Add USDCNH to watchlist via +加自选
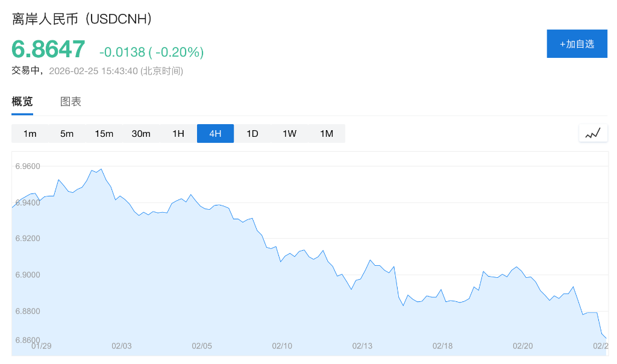This screenshot has height=364, width=617. 577,44
